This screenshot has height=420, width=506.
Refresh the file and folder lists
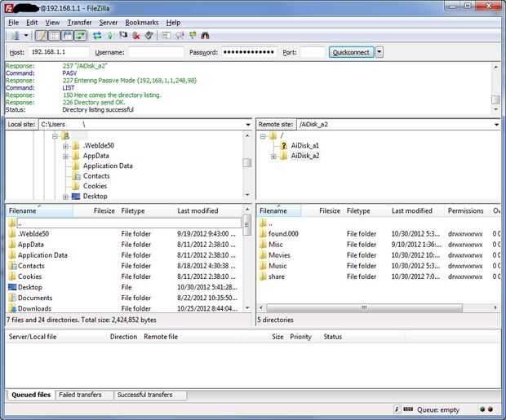(97, 36)
